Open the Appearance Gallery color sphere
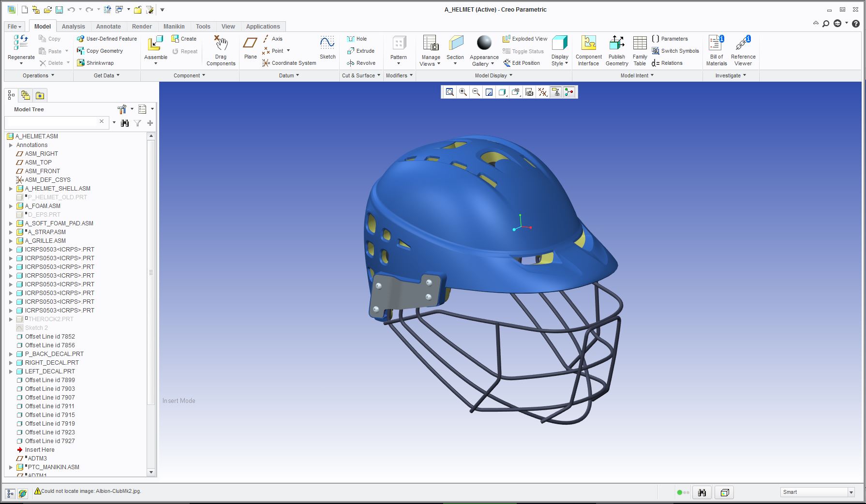Screen dimensions: 866x504 (x=484, y=43)
